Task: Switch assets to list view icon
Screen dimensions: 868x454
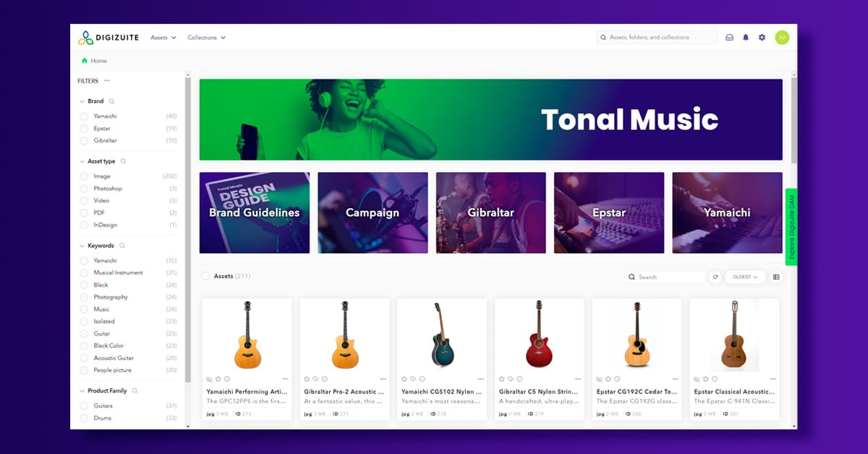Action: click(x=776, y=277)
